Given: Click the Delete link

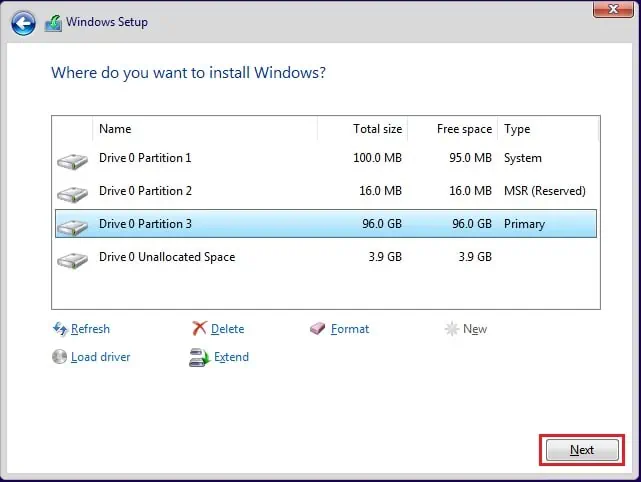Looking at the screenshot, I should (x=227, y=329).
